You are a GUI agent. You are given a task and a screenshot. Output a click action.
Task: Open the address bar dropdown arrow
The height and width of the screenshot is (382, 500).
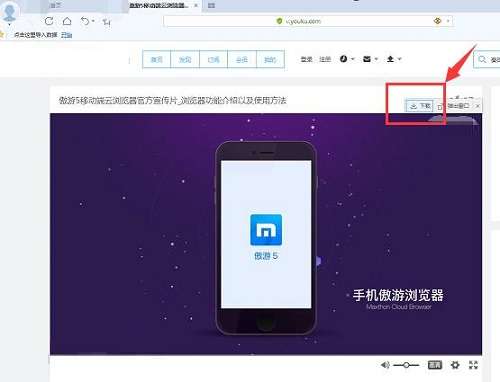tap(448, 21)
